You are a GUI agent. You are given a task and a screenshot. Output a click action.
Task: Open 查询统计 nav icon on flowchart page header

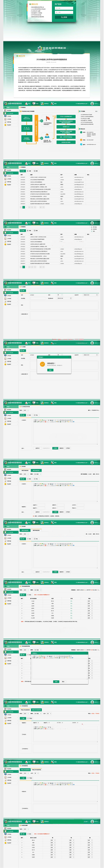43,103
